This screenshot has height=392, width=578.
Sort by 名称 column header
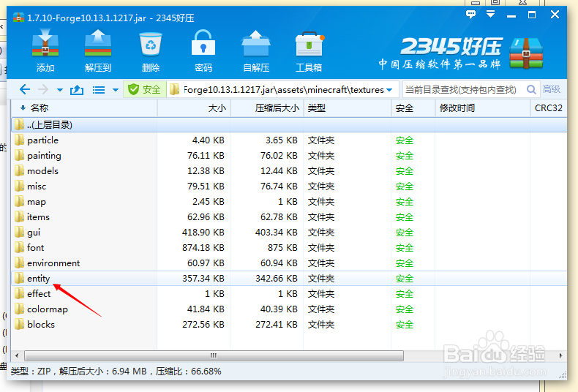[x=84, y=108]
